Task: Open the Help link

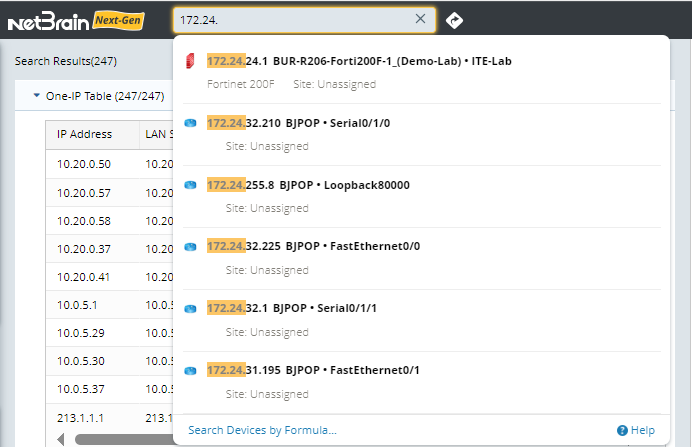Action: (x=636, y=430)
